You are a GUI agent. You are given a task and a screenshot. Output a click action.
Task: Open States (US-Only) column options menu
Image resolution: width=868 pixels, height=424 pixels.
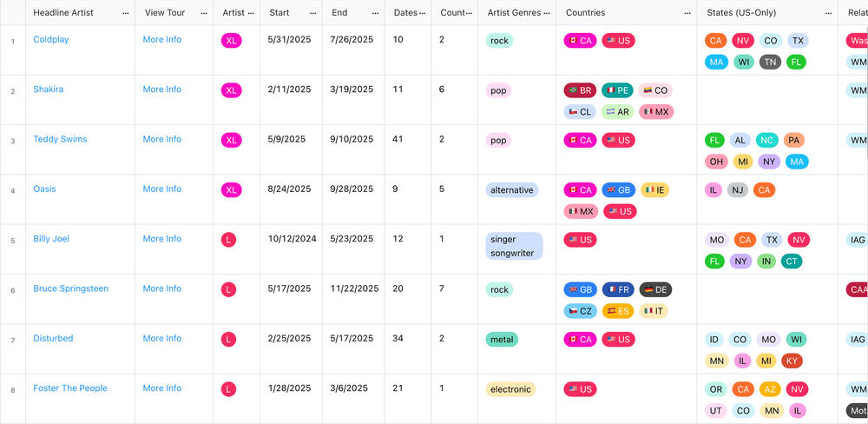829,13
